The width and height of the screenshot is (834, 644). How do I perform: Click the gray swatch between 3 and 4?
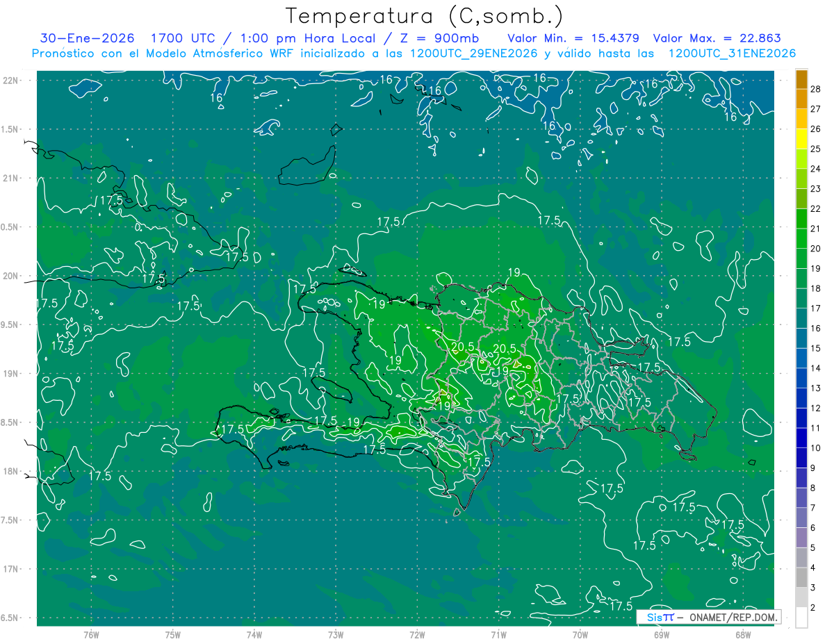tap(801, 577)
